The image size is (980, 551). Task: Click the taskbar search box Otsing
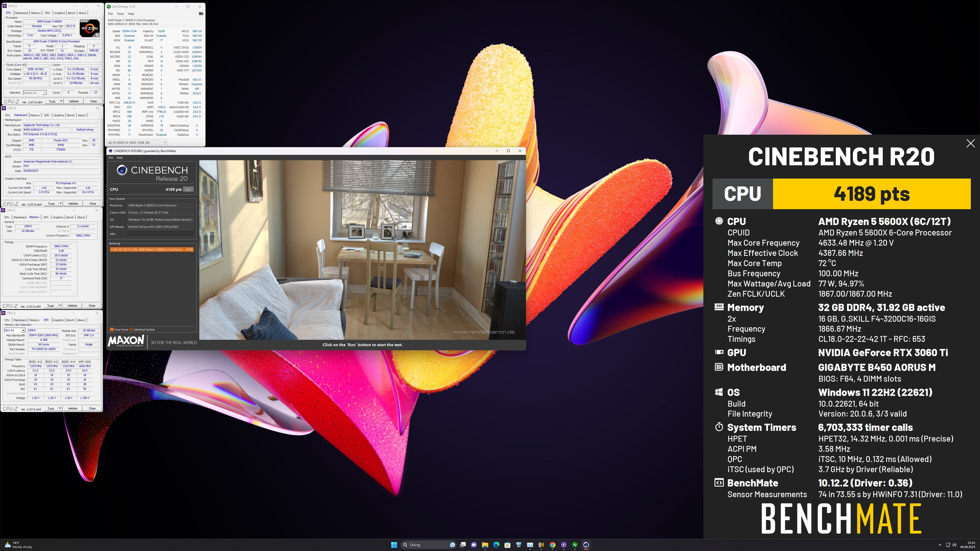tap(429, 545)
